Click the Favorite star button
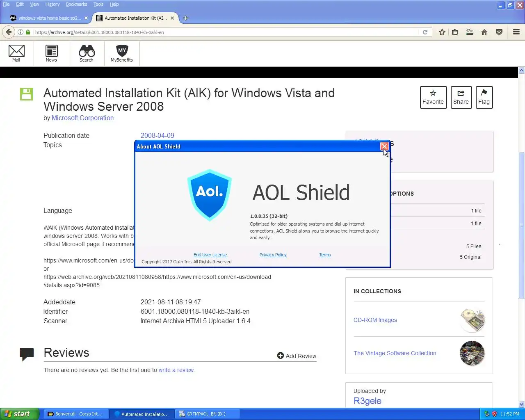Image resolution: width=525 pixels, height=420 pixels. coord(433,97)
